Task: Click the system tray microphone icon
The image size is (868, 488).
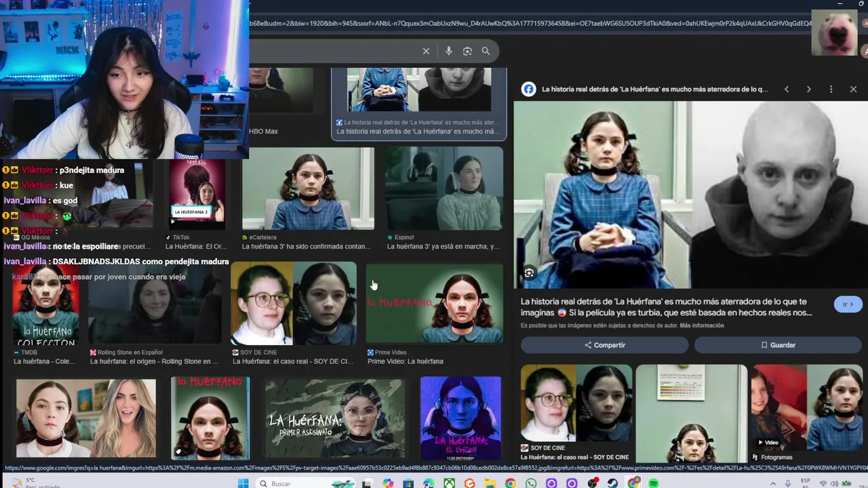Action: pyautogui.click(x=788, y=484)
